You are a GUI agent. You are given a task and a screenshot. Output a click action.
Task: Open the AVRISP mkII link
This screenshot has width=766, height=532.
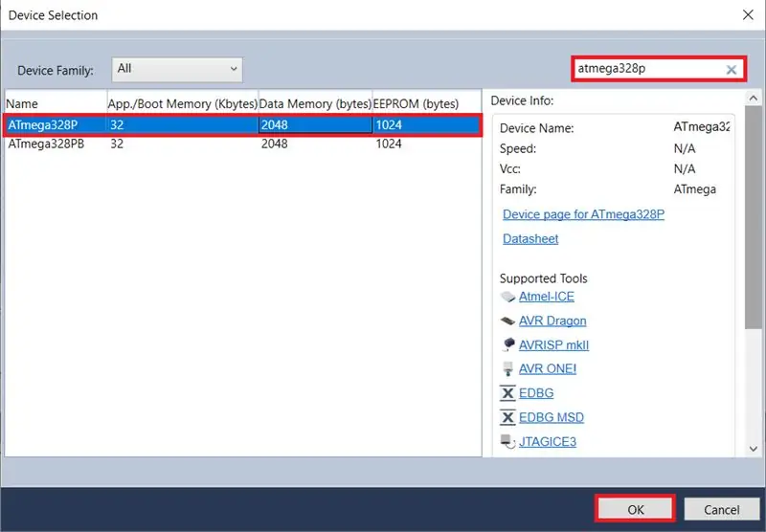(553, 345)
